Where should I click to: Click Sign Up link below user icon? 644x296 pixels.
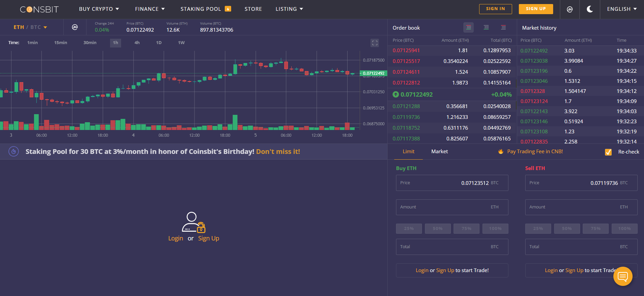209,238
